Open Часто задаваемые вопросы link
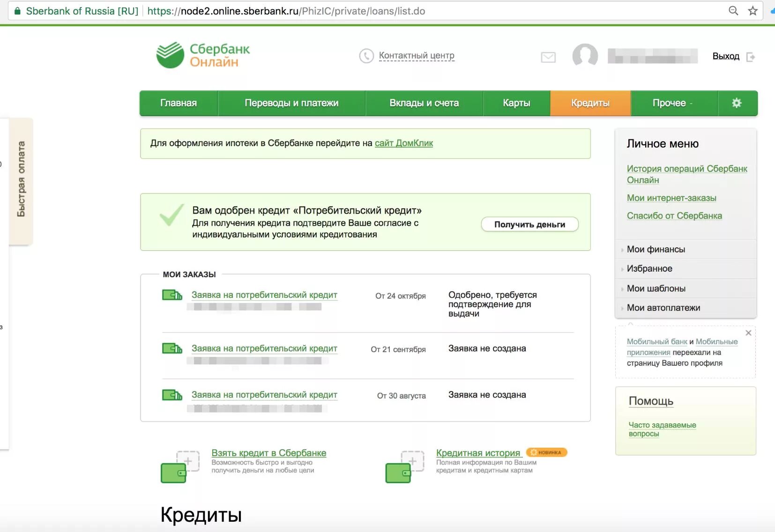The height and width of the screenshot is (532, 775). (x=662, y=429)
